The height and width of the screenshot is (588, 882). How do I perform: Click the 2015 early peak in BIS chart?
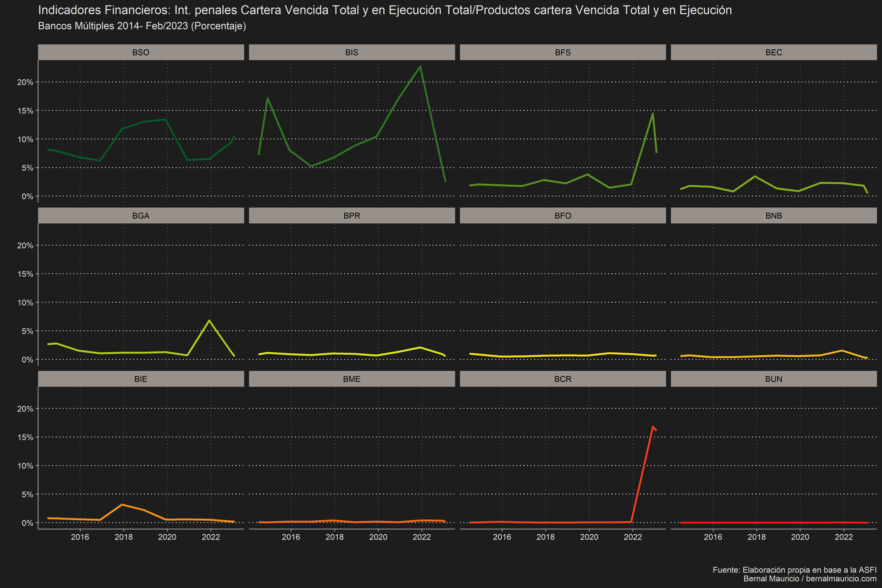point(267,98)
